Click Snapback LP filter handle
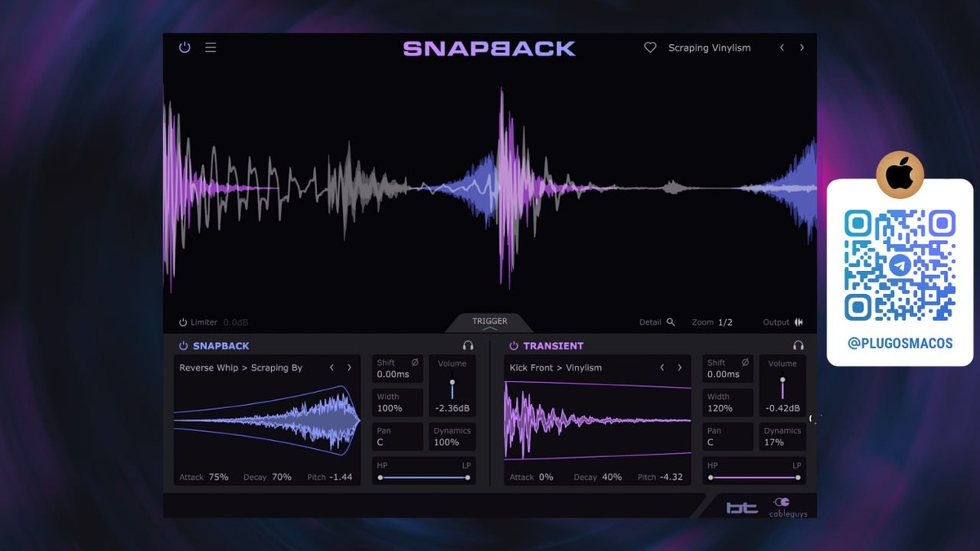This screenshot has width=980, height=551. 468,478
